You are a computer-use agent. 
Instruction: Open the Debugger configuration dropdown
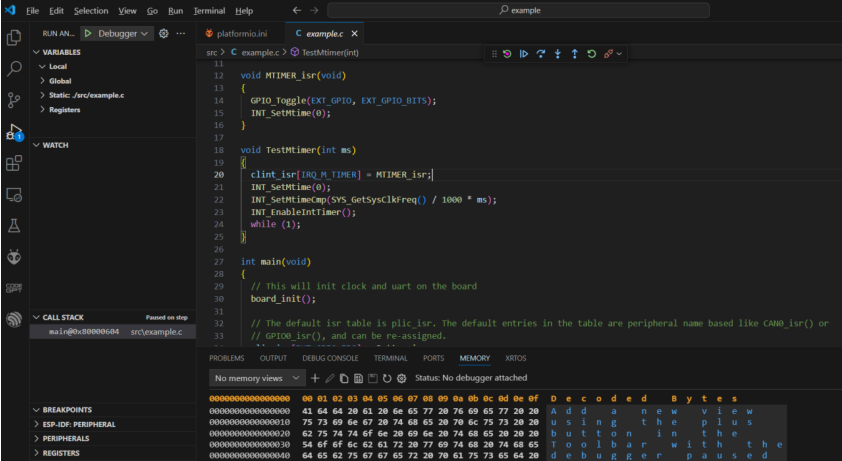pyautogui.click(x=122, y=33)
